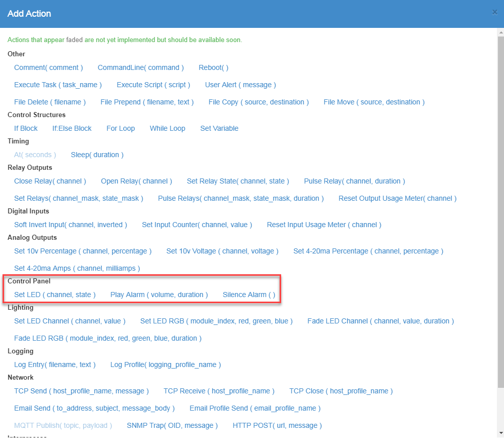
Task: Choose Set LED RGB lighting action
Action: (216, 321)
